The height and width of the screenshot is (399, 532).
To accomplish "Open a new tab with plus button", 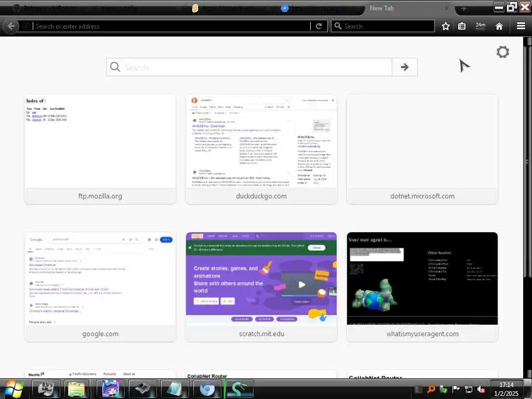I will click(x=464, y=8).
